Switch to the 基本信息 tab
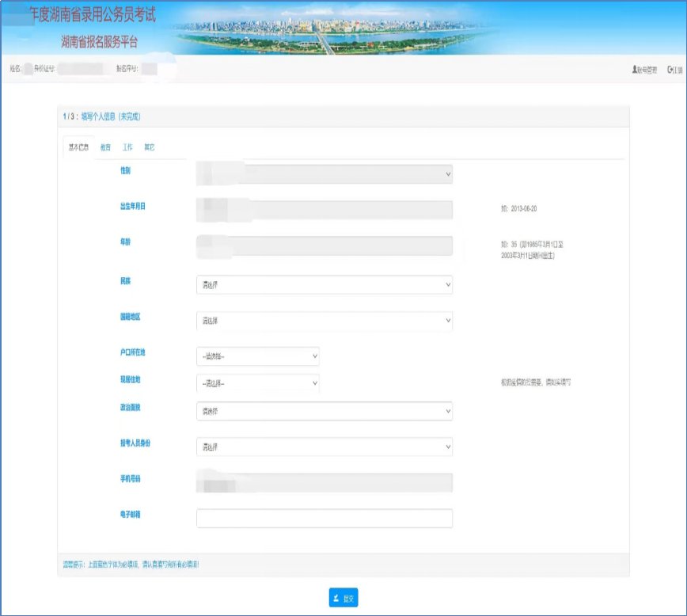This screenshot has height=616, width=687. [77, 147]
